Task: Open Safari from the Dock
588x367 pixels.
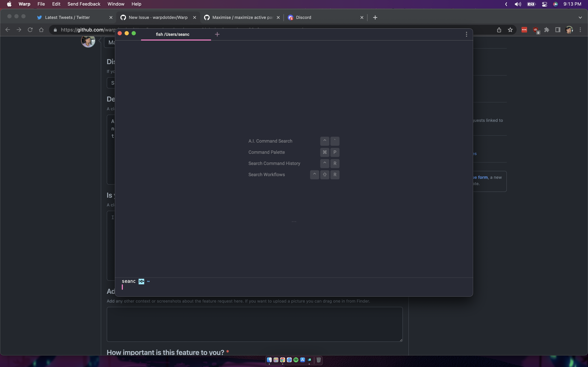Action: (289, 360)
